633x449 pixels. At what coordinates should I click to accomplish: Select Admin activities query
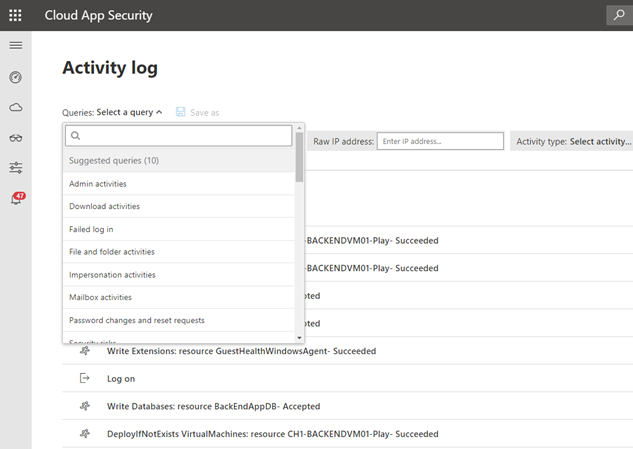[x=98, y=184]
